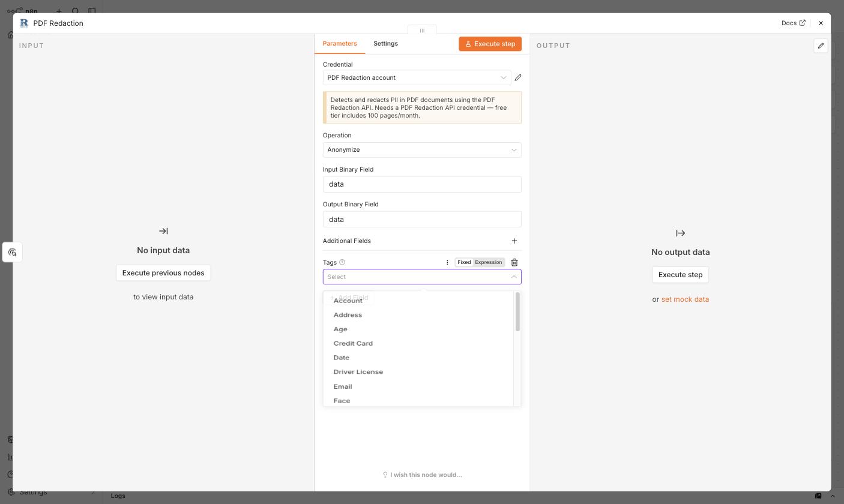Switch to the Parameters tab
The height and width of the screenshot is (504, 844).
[x=340, y=44]
